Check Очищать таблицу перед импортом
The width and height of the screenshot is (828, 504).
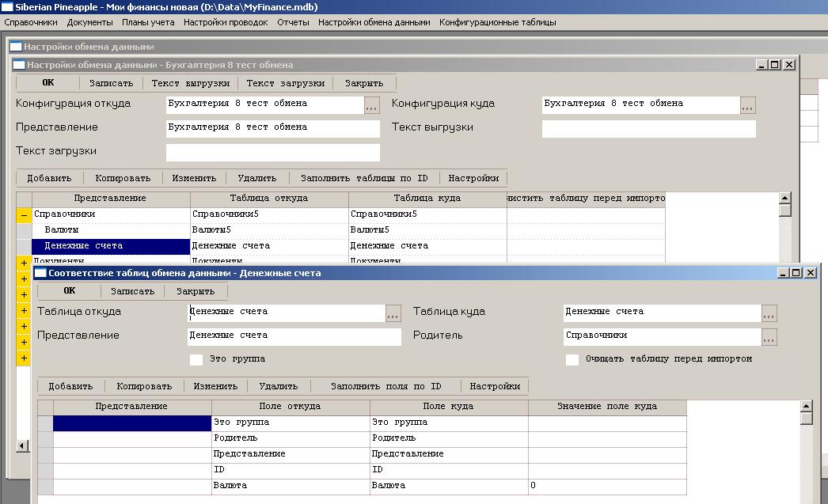click(x=572, y=360)
